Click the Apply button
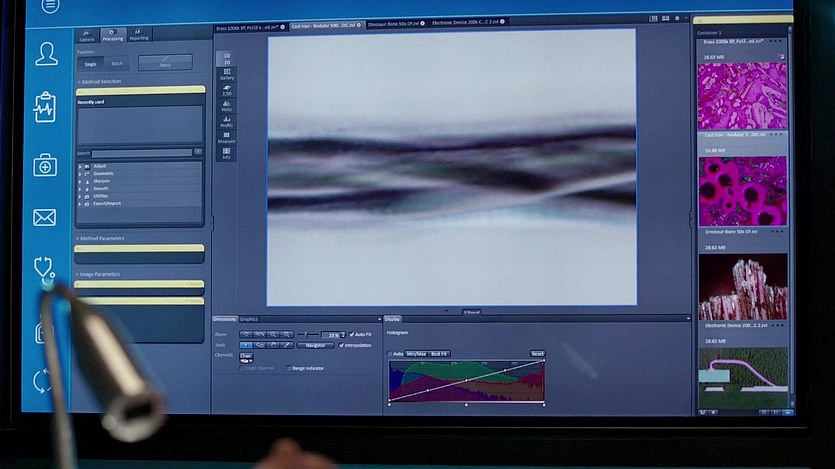Image resolution: width=835 pixels, height=469 pixels. (165, 62)
